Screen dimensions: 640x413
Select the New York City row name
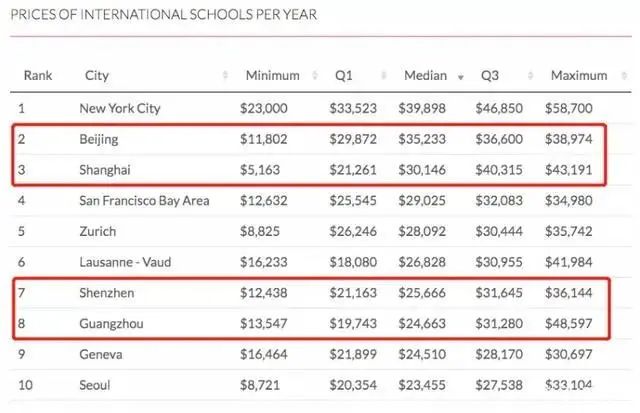119,108
